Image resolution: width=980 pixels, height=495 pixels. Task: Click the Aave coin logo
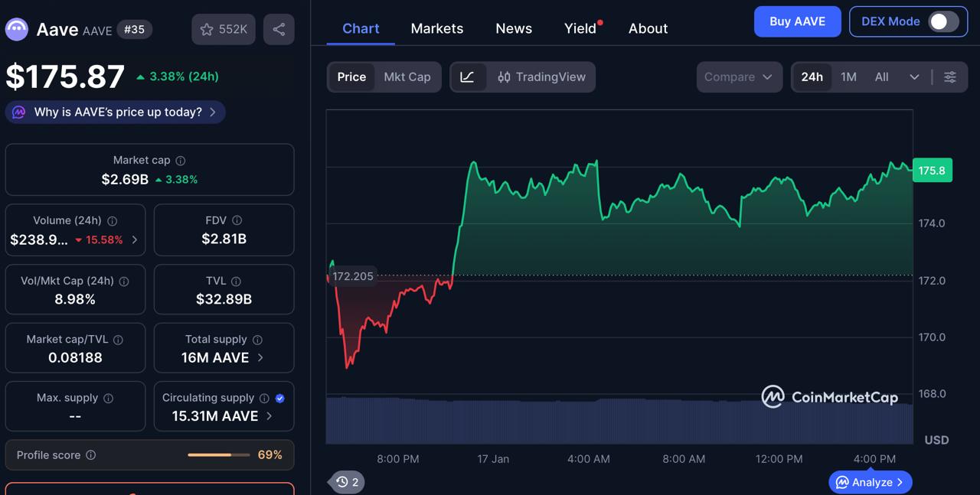(x=16, y=29)
